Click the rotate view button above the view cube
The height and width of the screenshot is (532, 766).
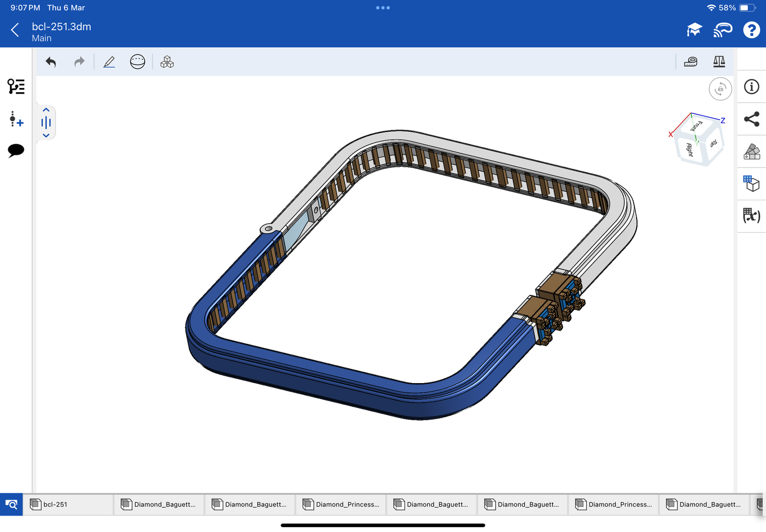[x=720, y=89]
